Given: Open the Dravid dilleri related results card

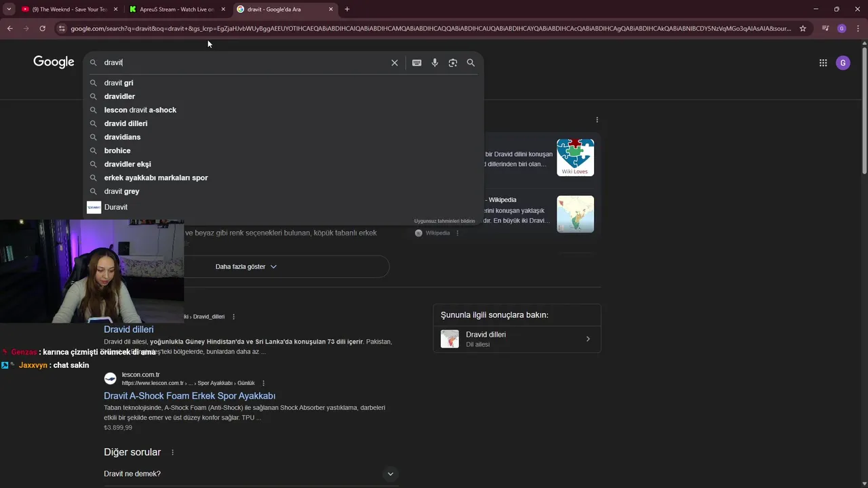Looking at the screenshot, I should click(x=517, y=339).
